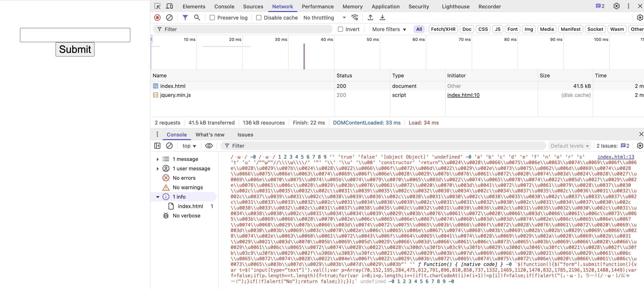Follow the index.html:10 initiator link

click(x=463, y=95)
